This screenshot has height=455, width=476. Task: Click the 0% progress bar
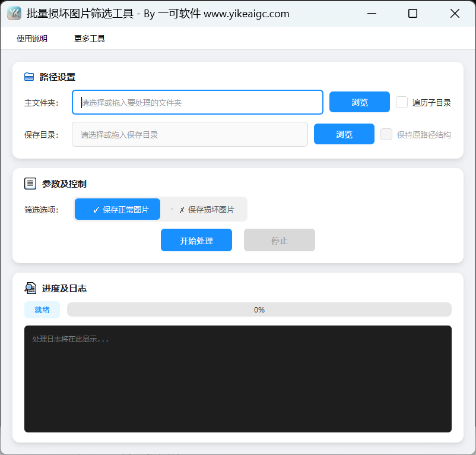tap(259, 310)
